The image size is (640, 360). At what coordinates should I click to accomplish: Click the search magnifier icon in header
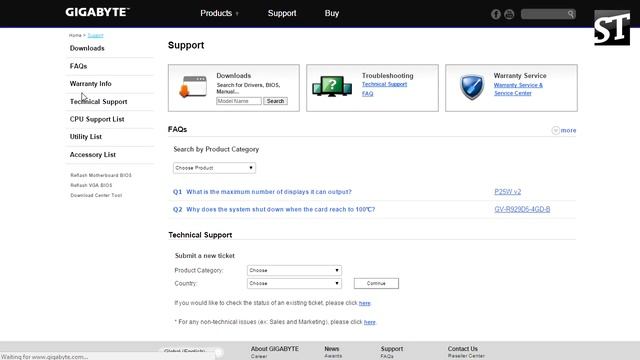click(571, 14)
